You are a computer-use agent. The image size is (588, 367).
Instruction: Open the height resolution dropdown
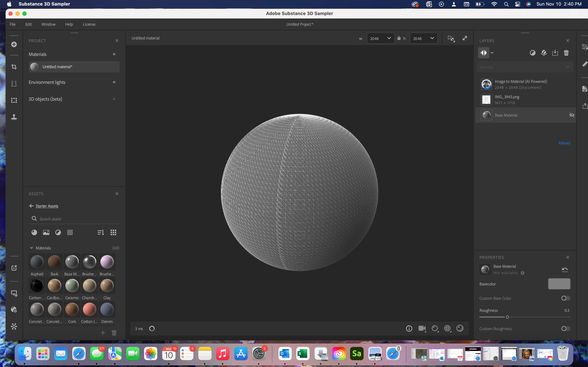423,38
